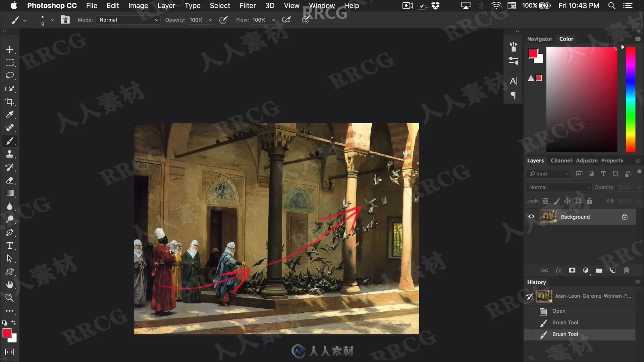Select the Eraser tool
644x362 pixels.
tap(9, 180)
